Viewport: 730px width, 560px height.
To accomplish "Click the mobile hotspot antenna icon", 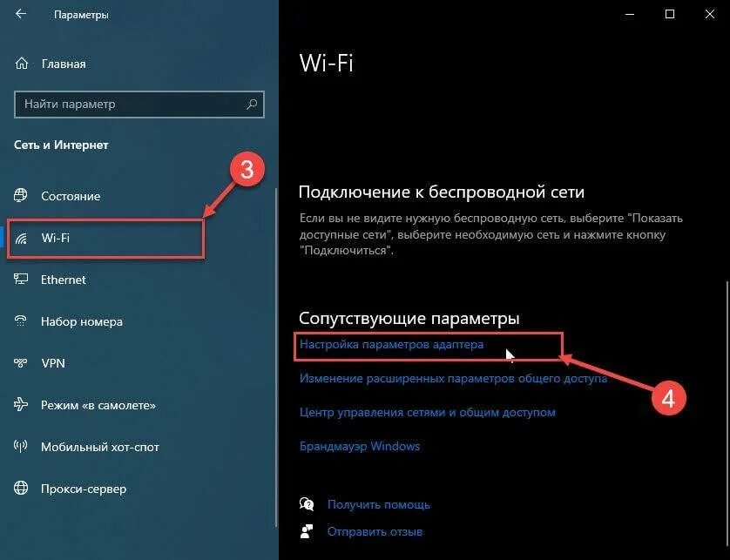I will (x=21, y=447).
